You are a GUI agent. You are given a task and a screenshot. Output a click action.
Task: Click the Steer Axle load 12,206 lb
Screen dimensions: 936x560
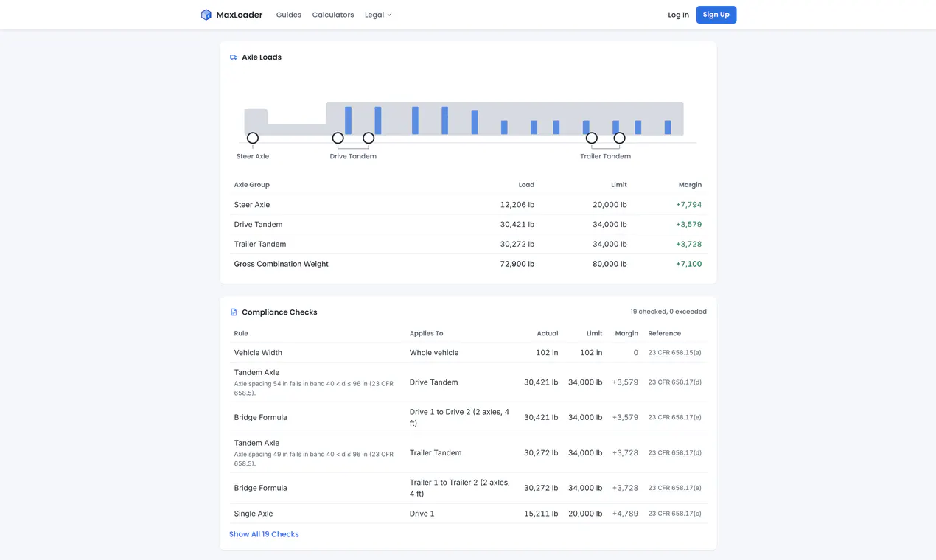click(517, 205)
